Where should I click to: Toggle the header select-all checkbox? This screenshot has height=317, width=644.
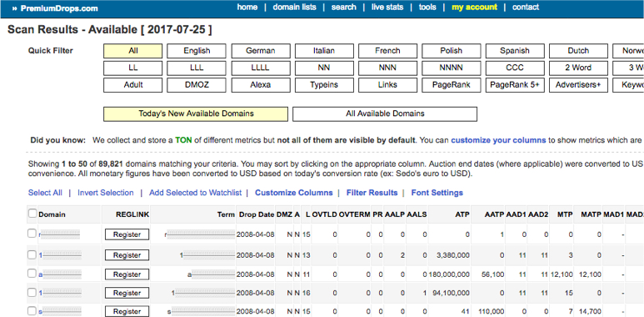[32, 214]
